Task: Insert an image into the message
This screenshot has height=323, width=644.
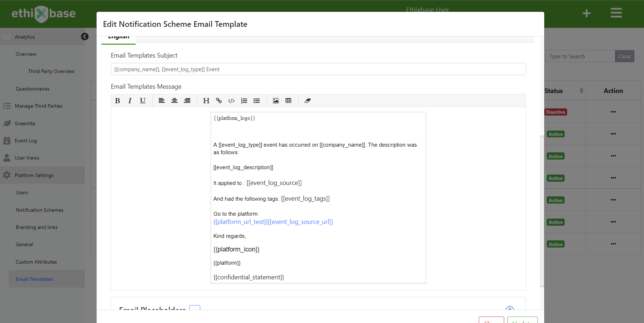Action: pos(276,101)
